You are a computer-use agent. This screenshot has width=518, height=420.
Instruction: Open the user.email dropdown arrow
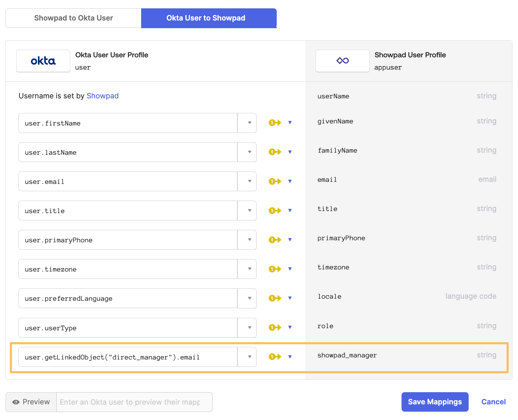tap(247, 181)
